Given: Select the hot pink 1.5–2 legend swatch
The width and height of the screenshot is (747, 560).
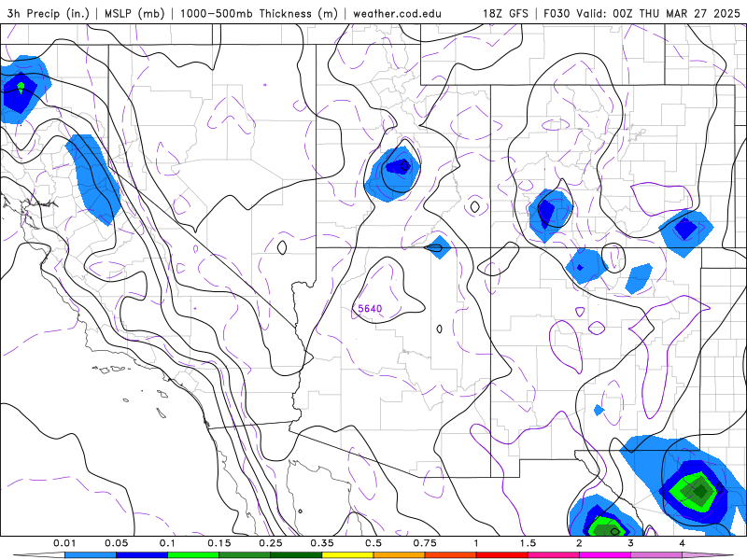Looking at the screenshot, I should (x=554, y=555).
